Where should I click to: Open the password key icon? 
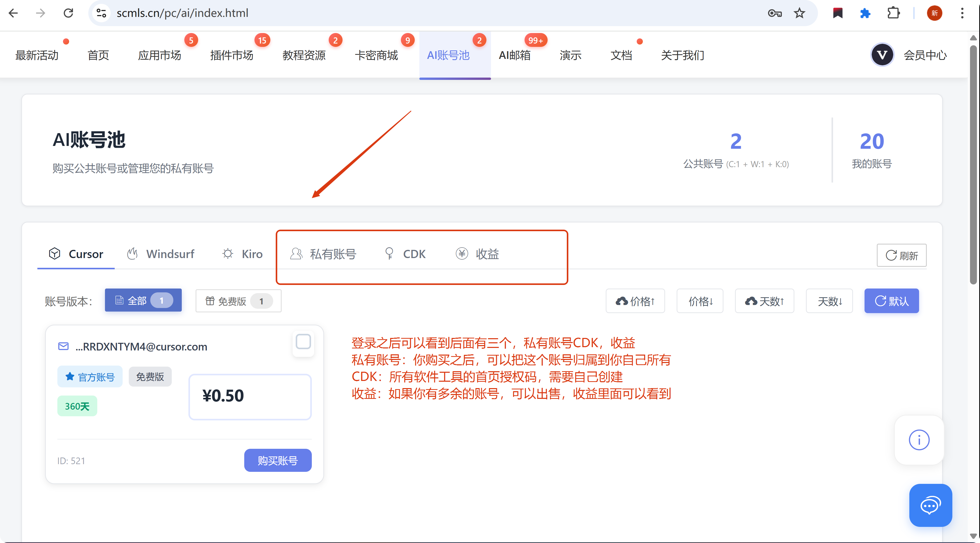tap(774, 13)
